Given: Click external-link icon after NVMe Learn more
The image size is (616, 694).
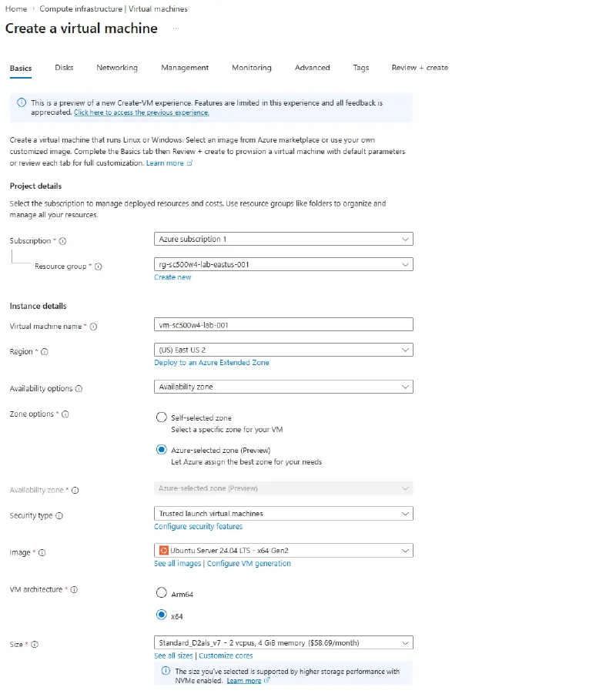Looking at the screenshot, I should click(x=266, y=681).
